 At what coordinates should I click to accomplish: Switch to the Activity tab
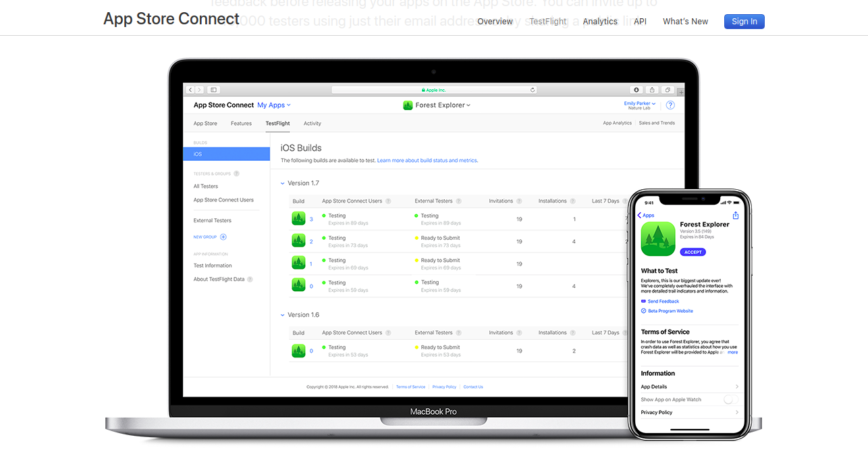(313, 124)
